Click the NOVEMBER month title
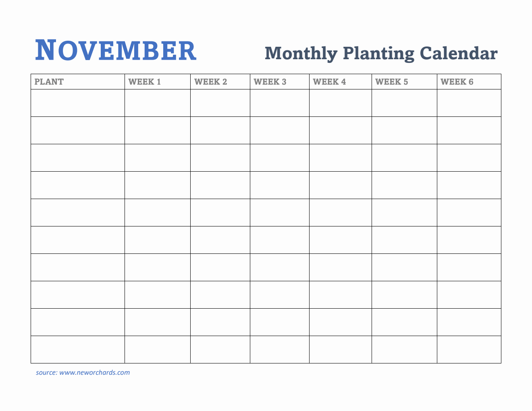This screenshot has height=411, width=532. pos(116,51)
